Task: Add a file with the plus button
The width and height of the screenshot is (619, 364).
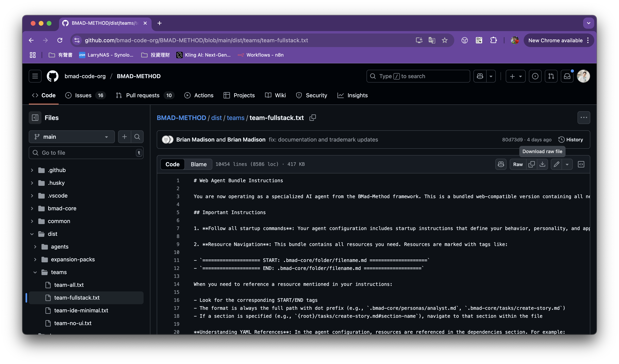Action: click(124, 137)
